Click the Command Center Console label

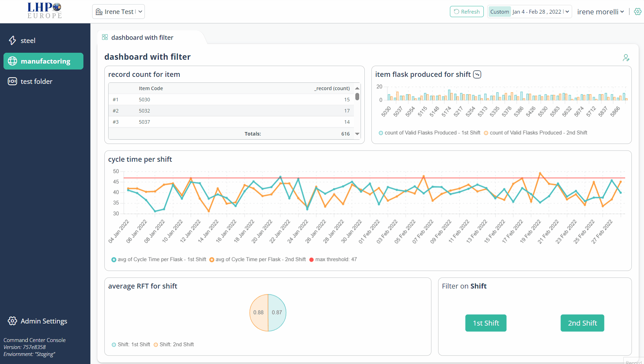(x=35, y=340)
